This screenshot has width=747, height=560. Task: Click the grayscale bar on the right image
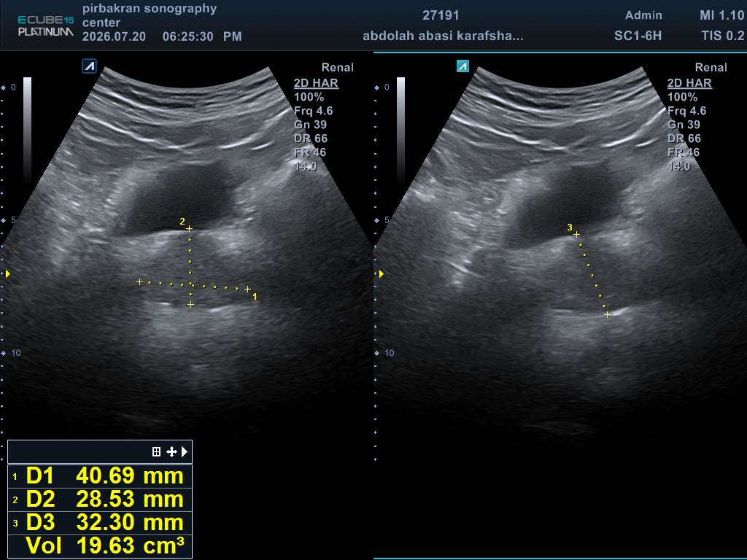400,130
